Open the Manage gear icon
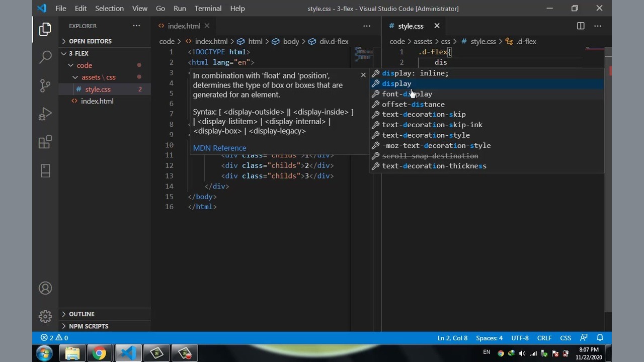This screenshot has width=644, height=362. pyautogui.click(x=45, y=316)
